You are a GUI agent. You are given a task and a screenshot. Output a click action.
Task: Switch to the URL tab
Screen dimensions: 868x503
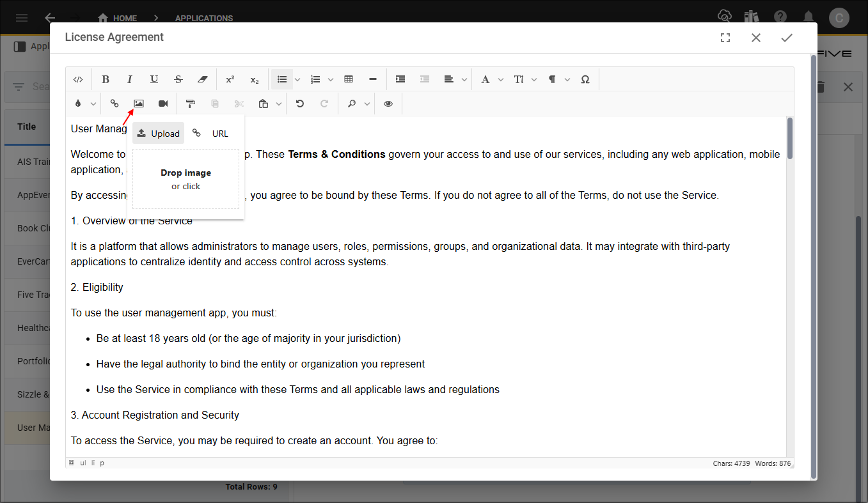pos(211,134)
